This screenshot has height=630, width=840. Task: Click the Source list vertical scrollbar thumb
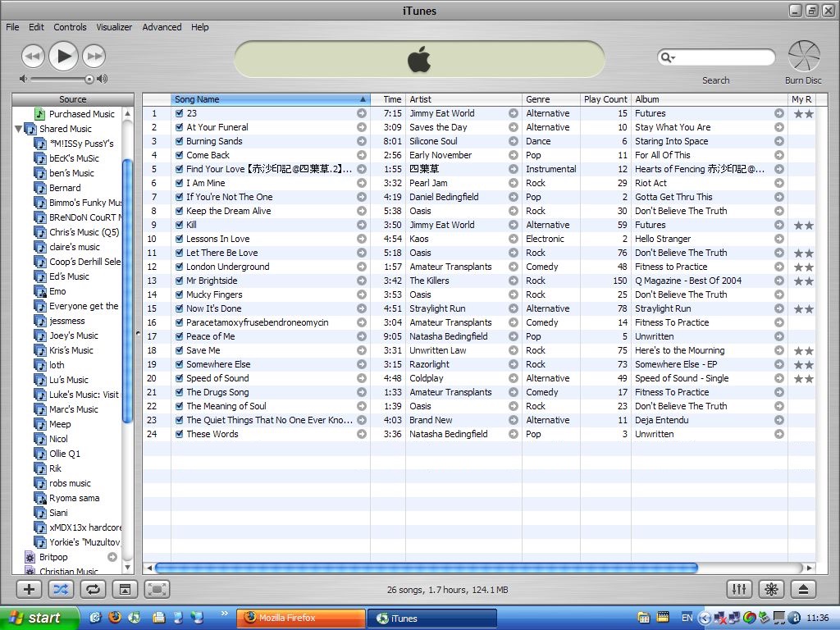click(127, 291)
